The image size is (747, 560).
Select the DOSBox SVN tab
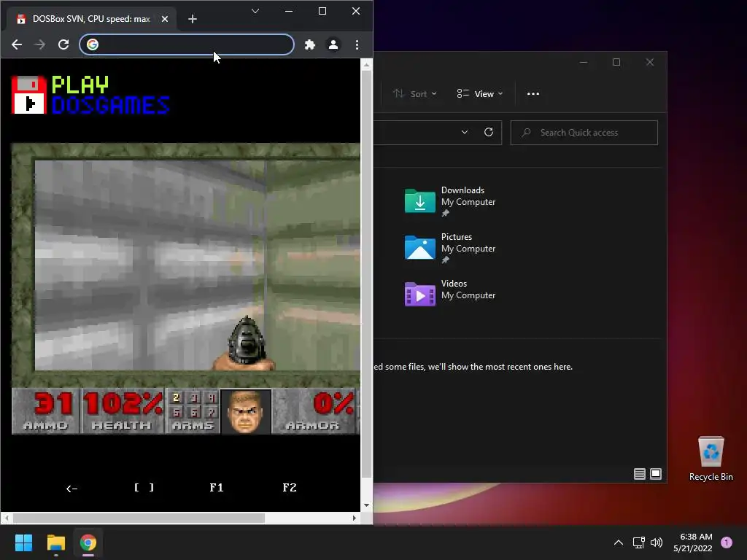point(91,19)
